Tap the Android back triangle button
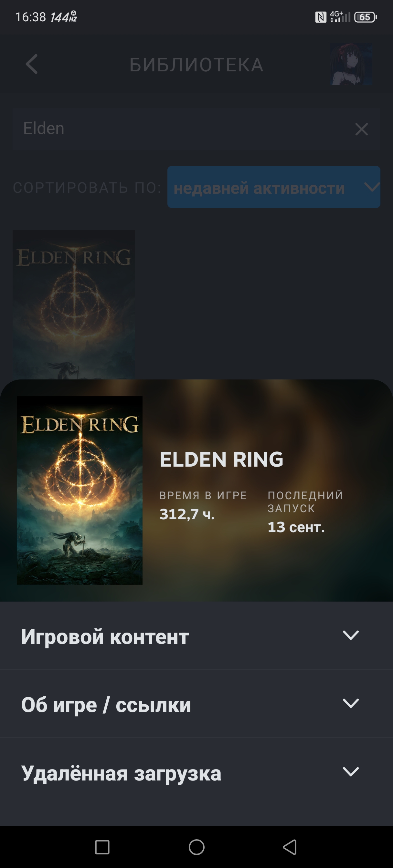393x868 pixels. click(290, 847)
